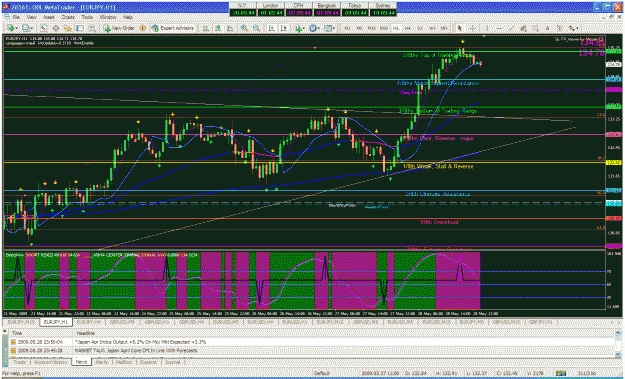This screenshot has width=625, height=379.
Task: Open the Help menu
Action: pyautogui.click(x=128, y=18)
